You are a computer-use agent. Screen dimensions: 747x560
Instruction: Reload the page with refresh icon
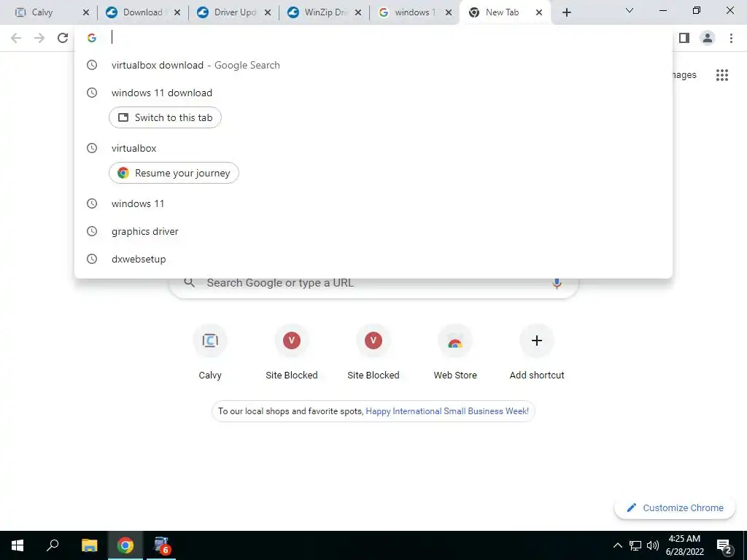click(x=63, y=38)
